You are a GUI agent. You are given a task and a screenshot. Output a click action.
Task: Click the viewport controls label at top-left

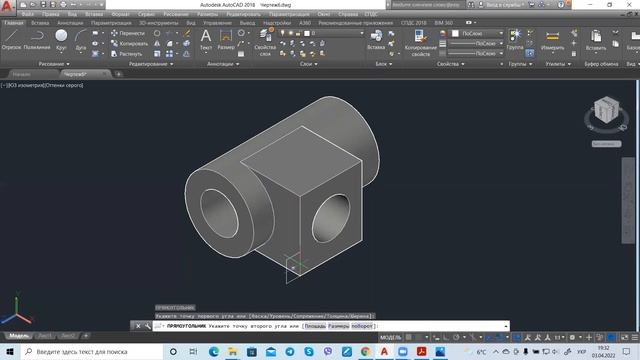[42, 85]
